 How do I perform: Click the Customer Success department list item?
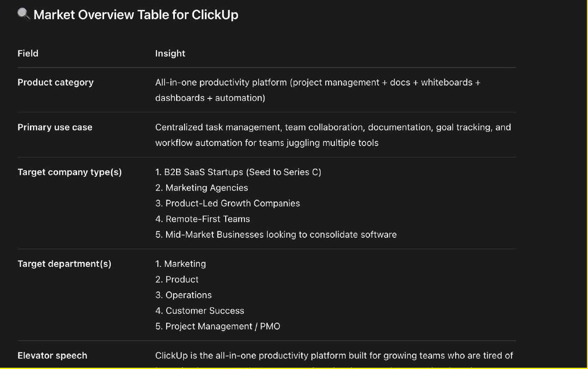tap(199, 311)
